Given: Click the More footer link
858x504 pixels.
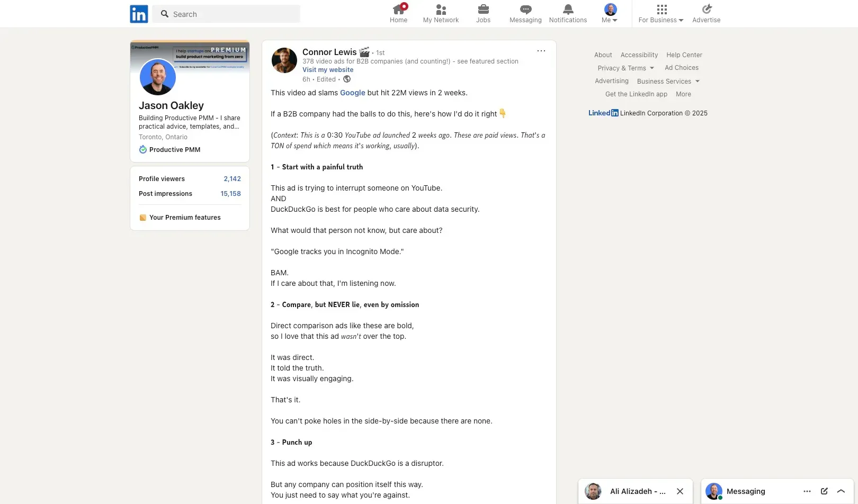Looking at the screenshot, I should 683,94.
